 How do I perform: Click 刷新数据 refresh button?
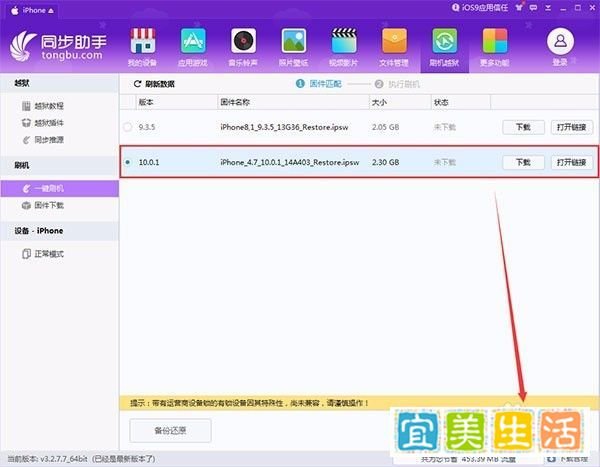click(x=154, y=84)
